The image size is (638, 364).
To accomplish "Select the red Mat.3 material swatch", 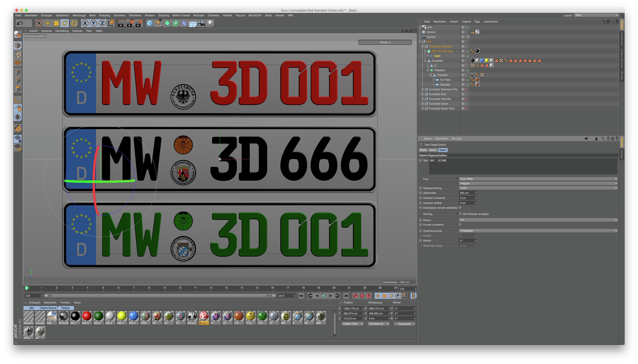I will pos(86,316).
